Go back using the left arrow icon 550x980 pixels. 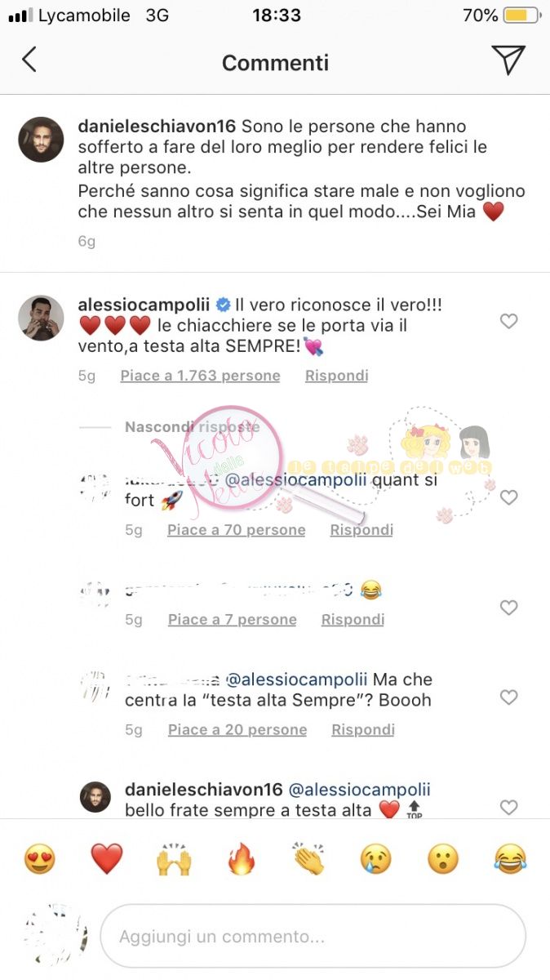click(29, 60)
